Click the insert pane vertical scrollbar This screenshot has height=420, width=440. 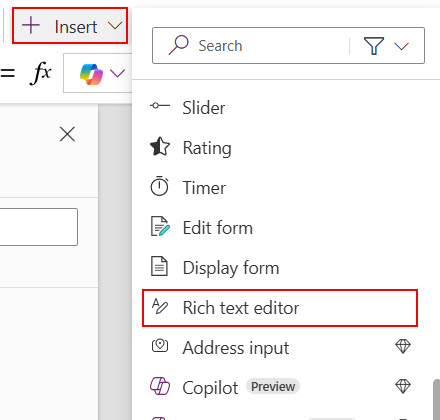[436, 399]
